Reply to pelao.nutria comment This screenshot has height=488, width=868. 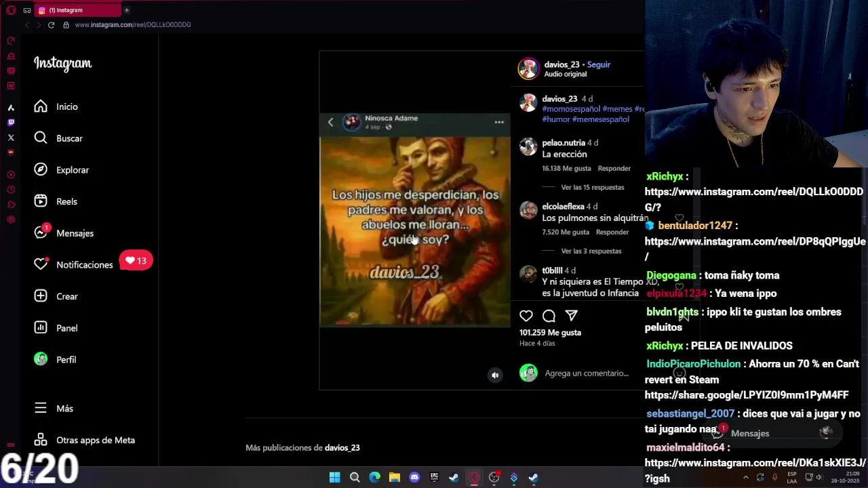pos(614,168)
